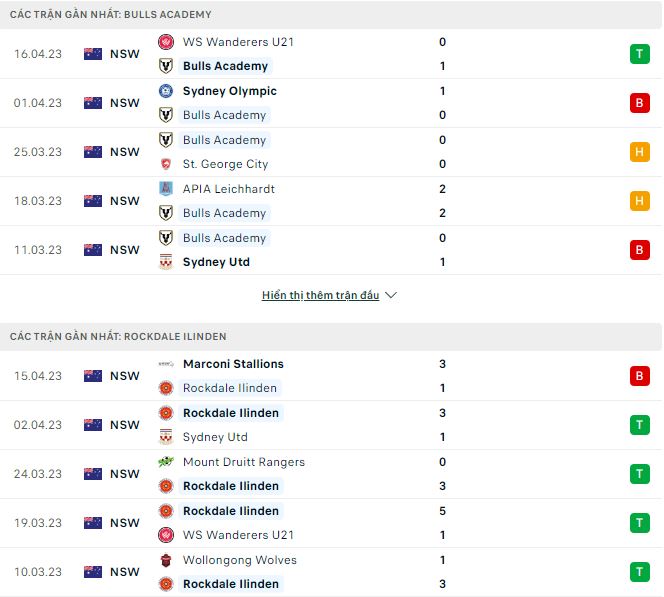Open Rockdale Ilinden from the 19.03.23 match
The height and width of the screenshot is (597, 664).
point(231,511)
